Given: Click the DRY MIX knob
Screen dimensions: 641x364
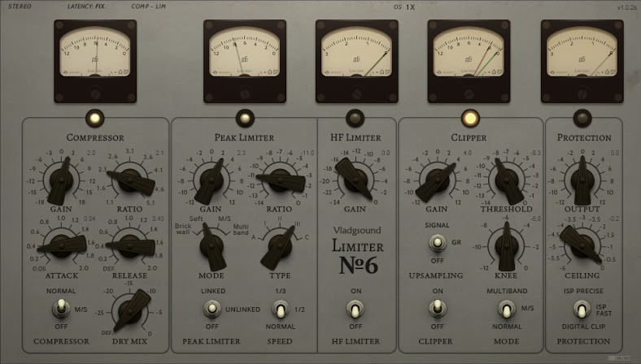Looking at the screenshot, I should [x=130, y=312].
